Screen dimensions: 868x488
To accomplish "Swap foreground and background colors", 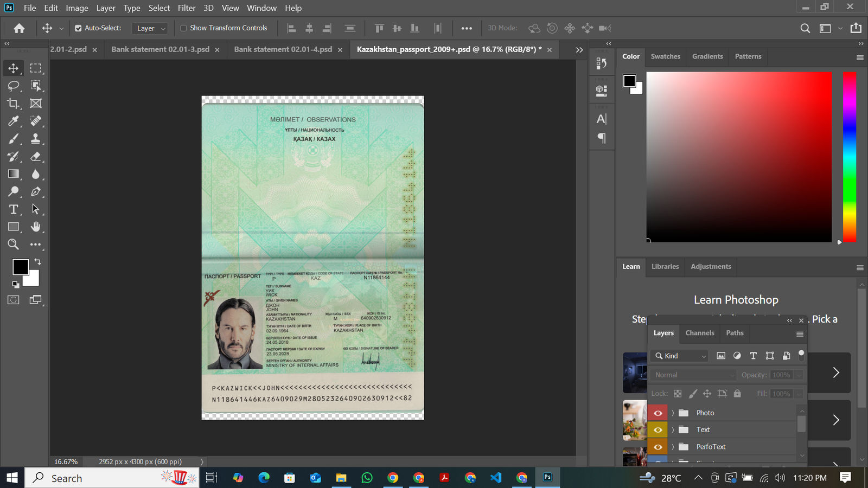I will click(x=37, y=261).
